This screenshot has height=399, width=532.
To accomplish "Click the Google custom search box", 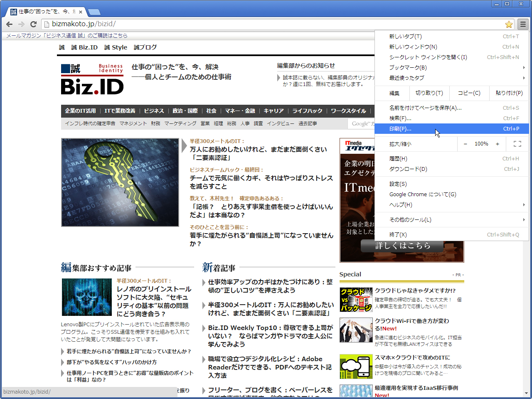I will [x=361, y=124].
